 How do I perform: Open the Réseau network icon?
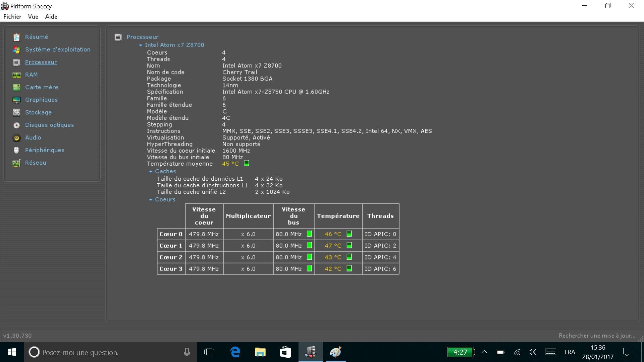point(16,163)
